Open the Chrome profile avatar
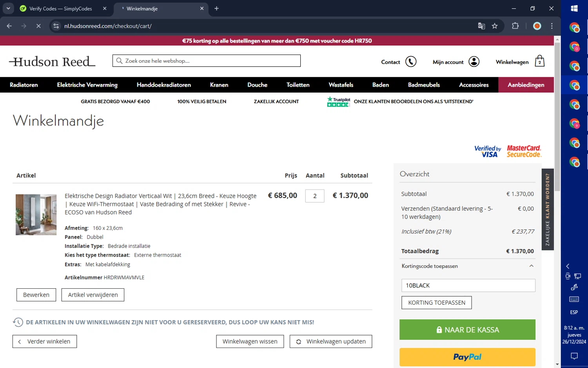 click(537, 26)
